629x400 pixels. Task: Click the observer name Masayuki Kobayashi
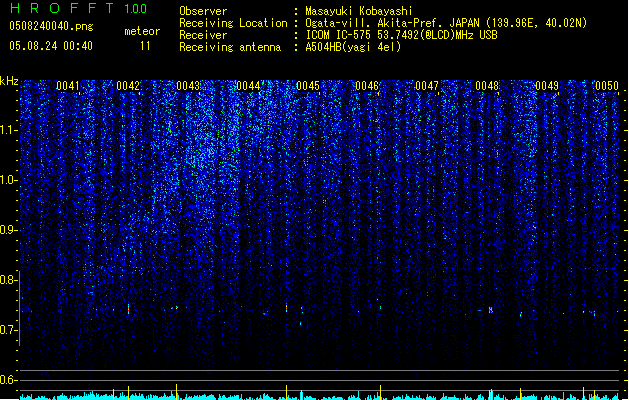tap(359, 11)
